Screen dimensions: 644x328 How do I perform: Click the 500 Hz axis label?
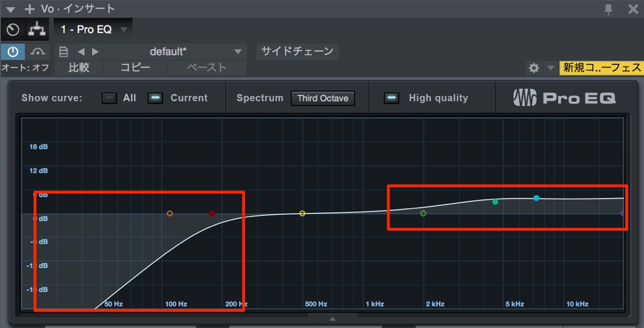(x=316, y=304)
